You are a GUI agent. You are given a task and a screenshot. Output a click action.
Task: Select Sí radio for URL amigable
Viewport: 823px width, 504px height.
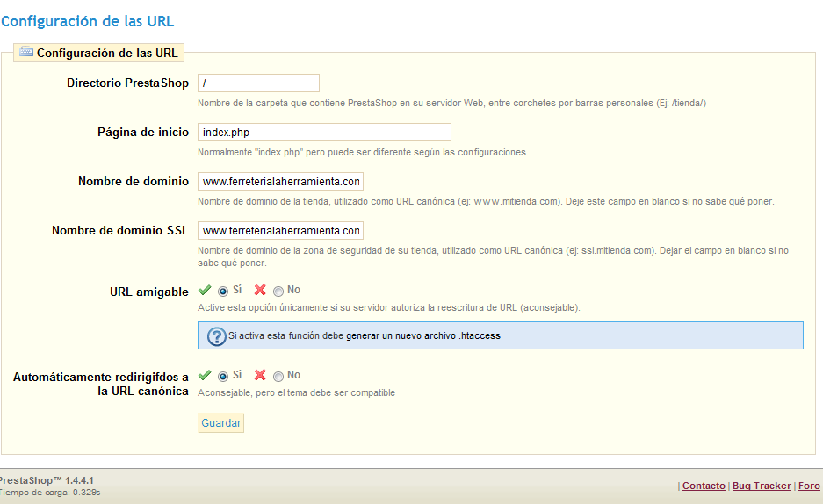pyautogui.click(x=223, y=291)
